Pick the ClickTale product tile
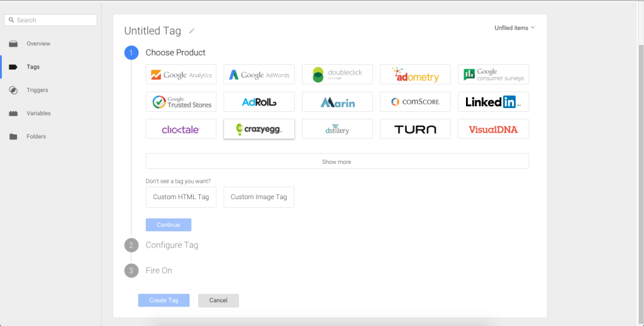Image resolution: width=644 pixels, height=326 pixels. pyautogui.click(x=181, y=129)
